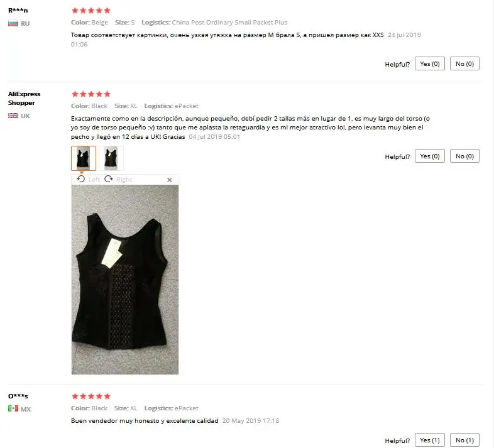The height and width of the screenshot is (448, 494).
Task: Click the enlarged black shapewear photo
Action: pos(125,280)
